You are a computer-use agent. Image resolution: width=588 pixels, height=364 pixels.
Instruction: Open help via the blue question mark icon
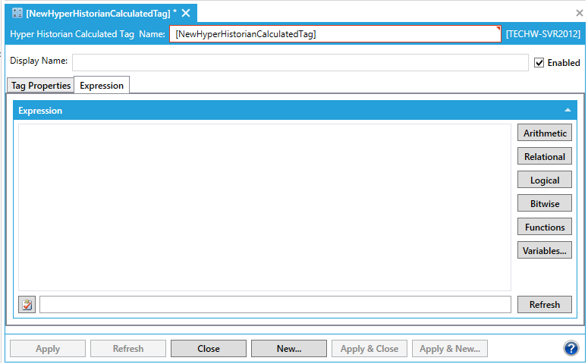[x=571, y=349]
